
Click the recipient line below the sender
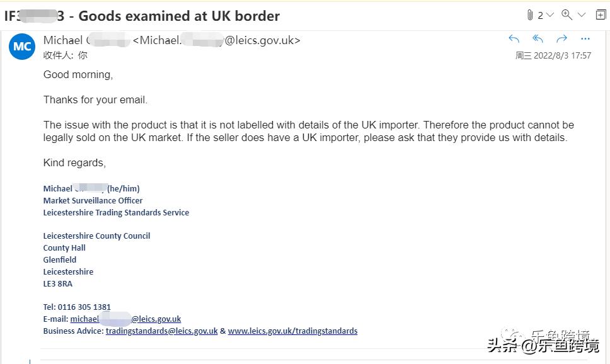pyautogui.click(x=66, y=55)
